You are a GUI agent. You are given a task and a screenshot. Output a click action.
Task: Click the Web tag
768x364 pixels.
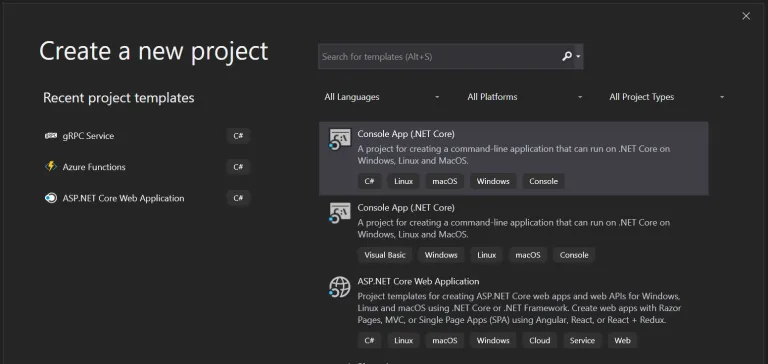(x=623, y=340)
